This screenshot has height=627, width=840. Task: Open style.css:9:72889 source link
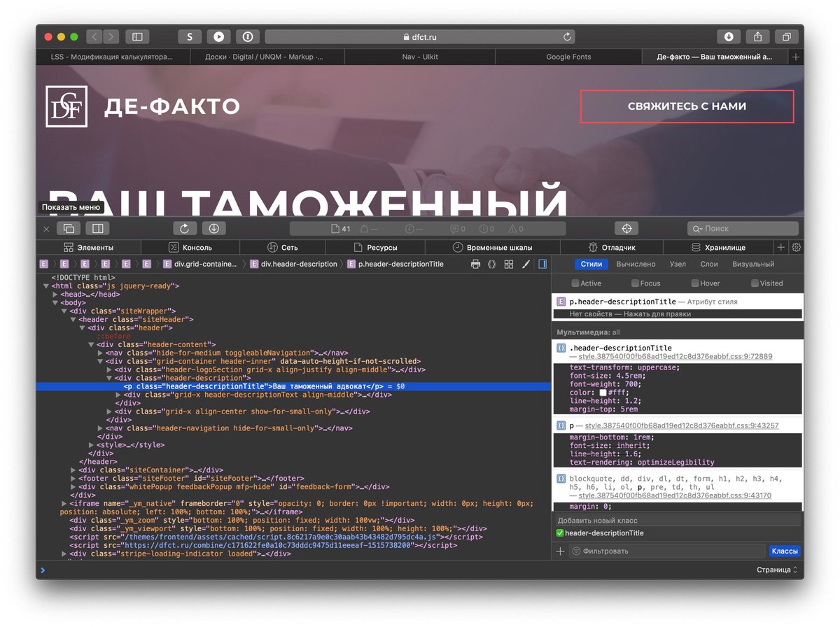pyautogui.click(x=675, y=357)
